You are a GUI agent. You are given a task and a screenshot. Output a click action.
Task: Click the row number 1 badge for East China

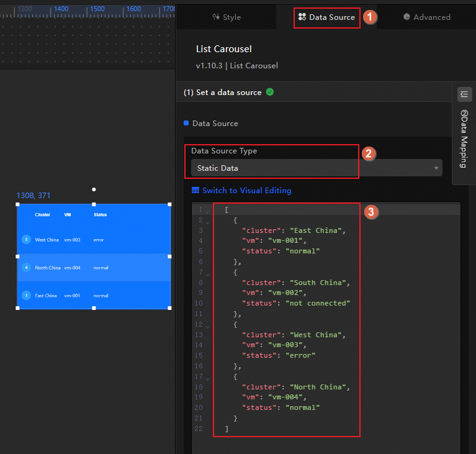(x=26, y=296)
